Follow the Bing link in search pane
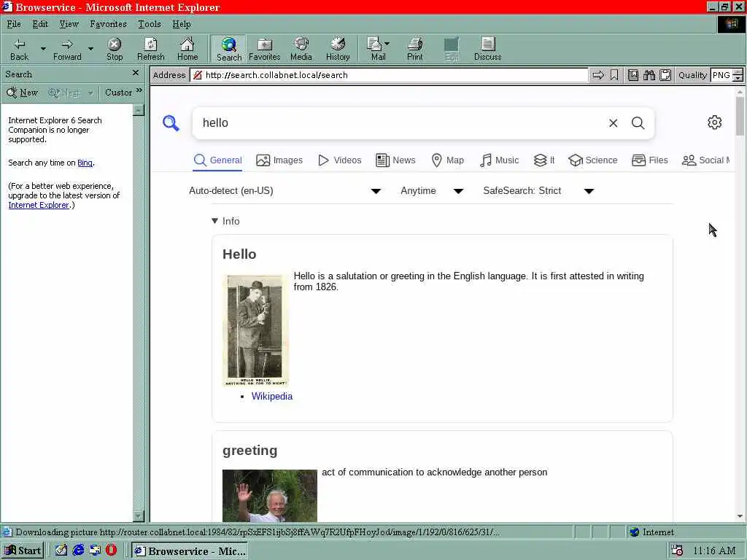Screen dimensions: 747x560 tap(85, 163)
